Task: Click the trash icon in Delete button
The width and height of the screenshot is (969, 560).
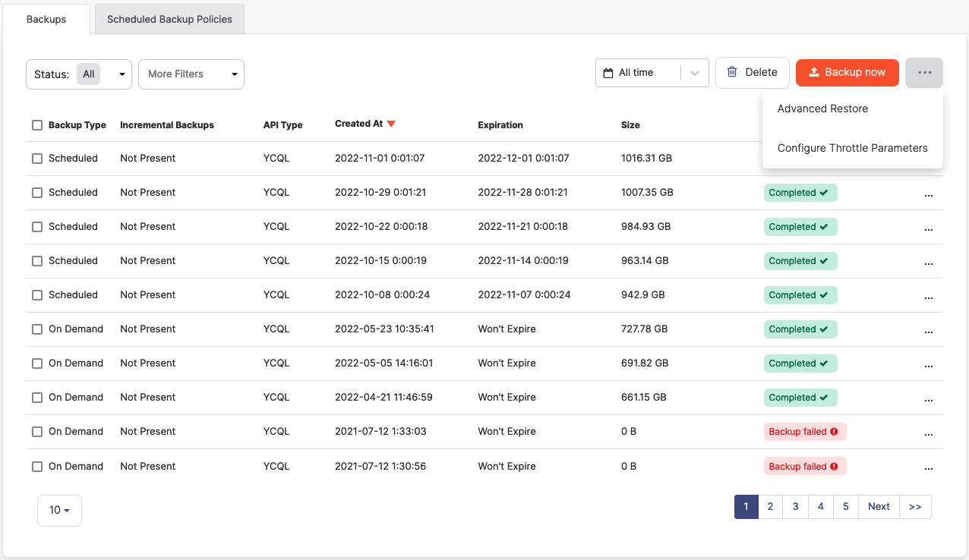Action: click(x=732, y=72)
